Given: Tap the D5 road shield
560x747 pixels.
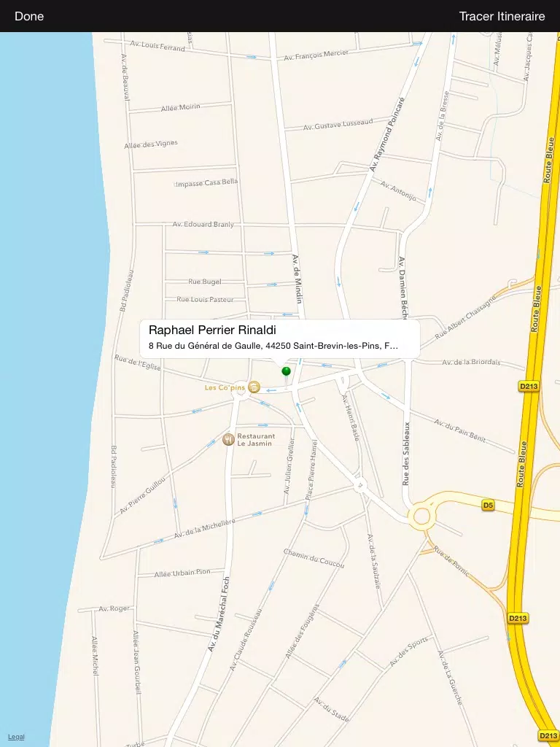Looking at the screenshot, I should pos(488,505).
